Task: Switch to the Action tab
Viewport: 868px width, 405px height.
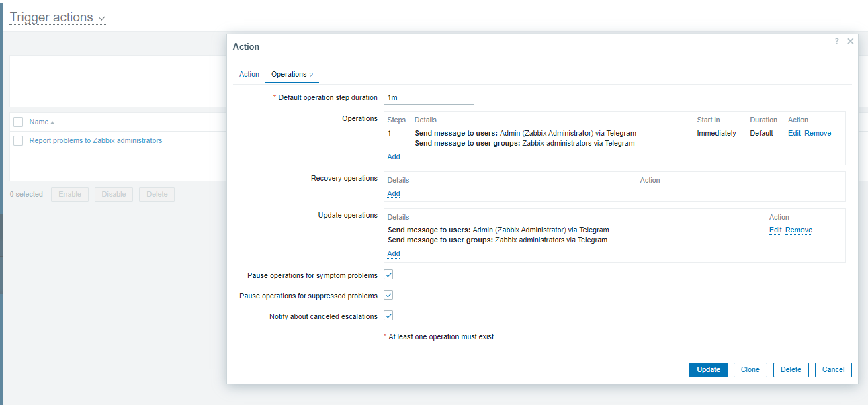Action: [249, 74]
